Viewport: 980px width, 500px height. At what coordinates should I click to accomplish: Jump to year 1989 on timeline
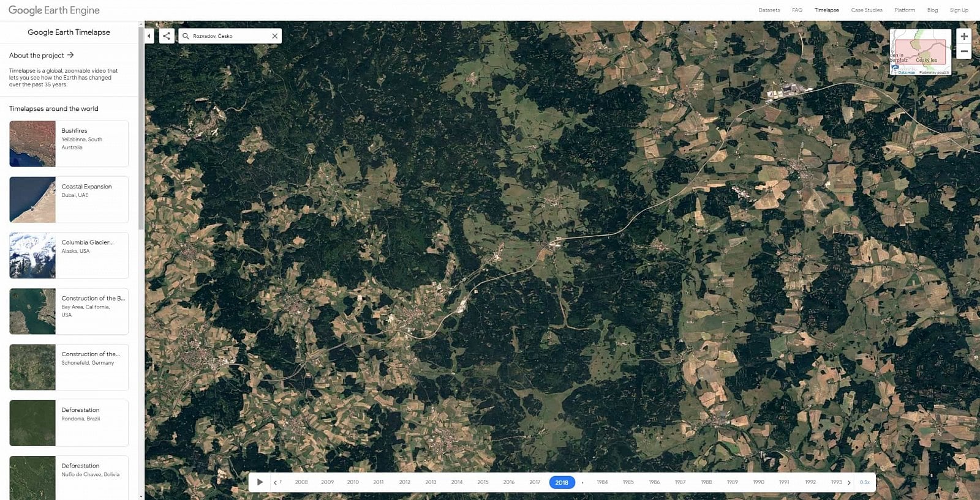[x=732, y=482]
